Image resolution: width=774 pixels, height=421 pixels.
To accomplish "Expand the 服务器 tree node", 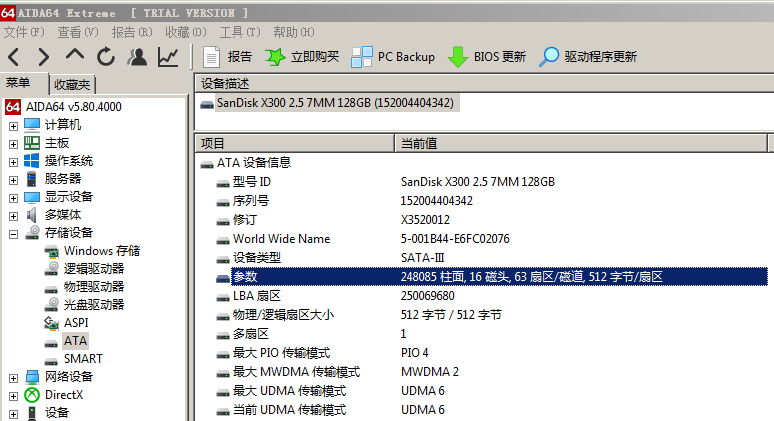I will coord(13,180).
